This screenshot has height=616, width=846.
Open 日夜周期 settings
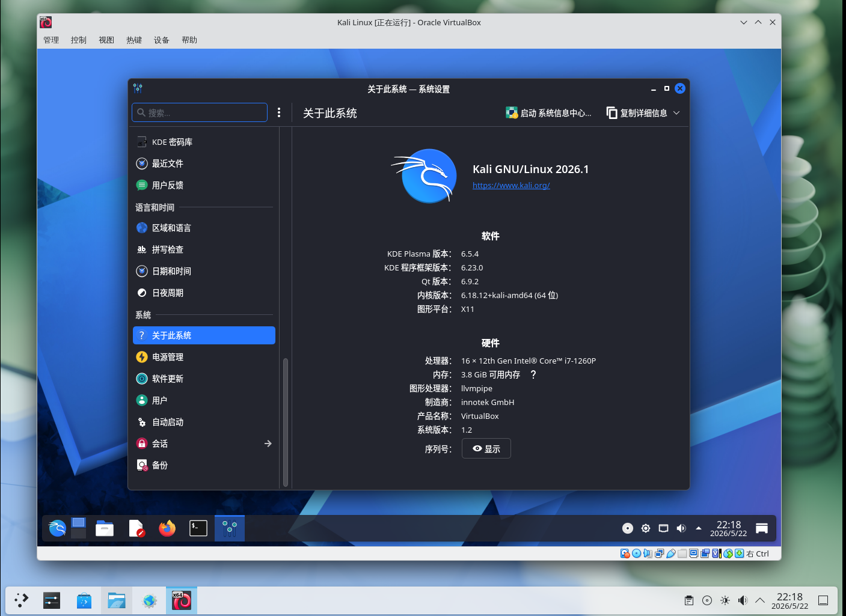[x=203, y=293]
